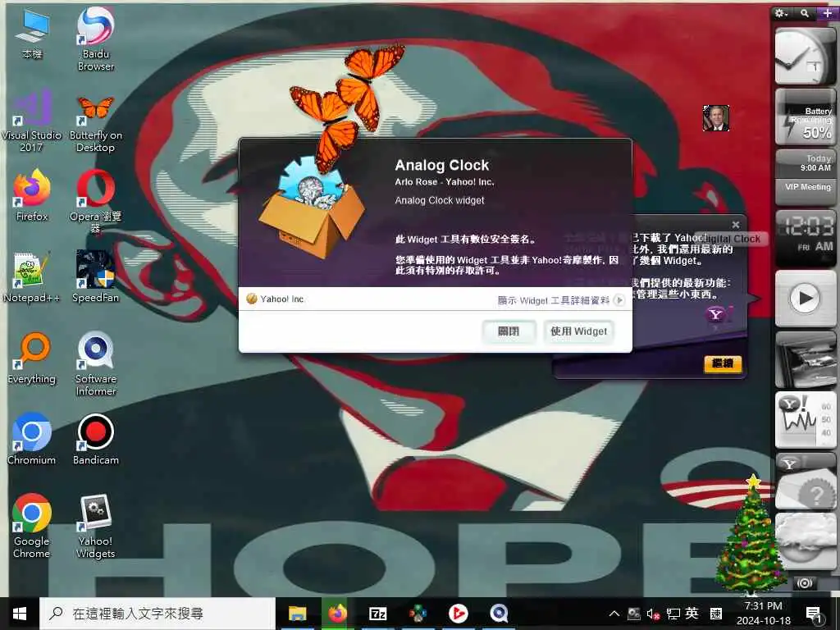Open the Butterfly on Desktop shortcut
The height and width of the screenshot is (630, 840).
(95, 122)
